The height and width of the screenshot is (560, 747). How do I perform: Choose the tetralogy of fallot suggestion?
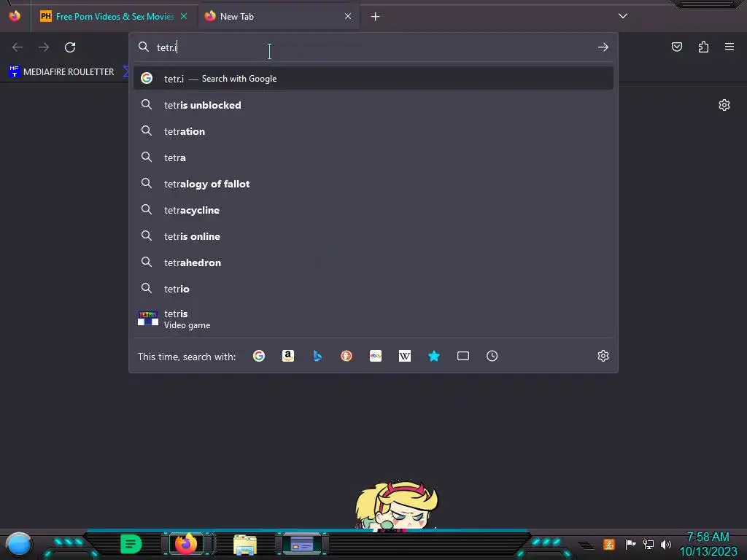(373, 183)
